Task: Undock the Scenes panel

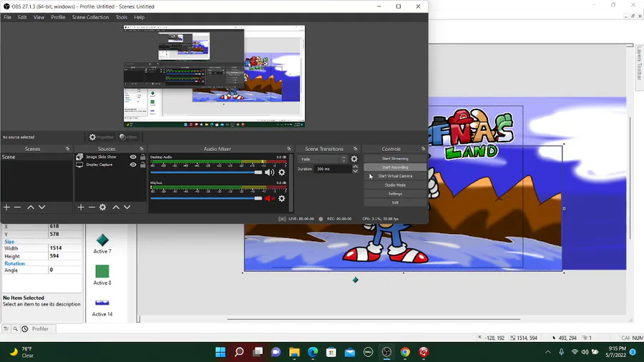Action: coord(68,149)
